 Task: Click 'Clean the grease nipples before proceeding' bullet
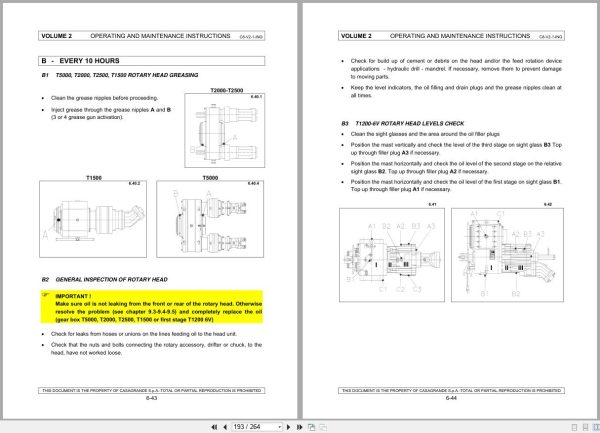coord(104,98)
